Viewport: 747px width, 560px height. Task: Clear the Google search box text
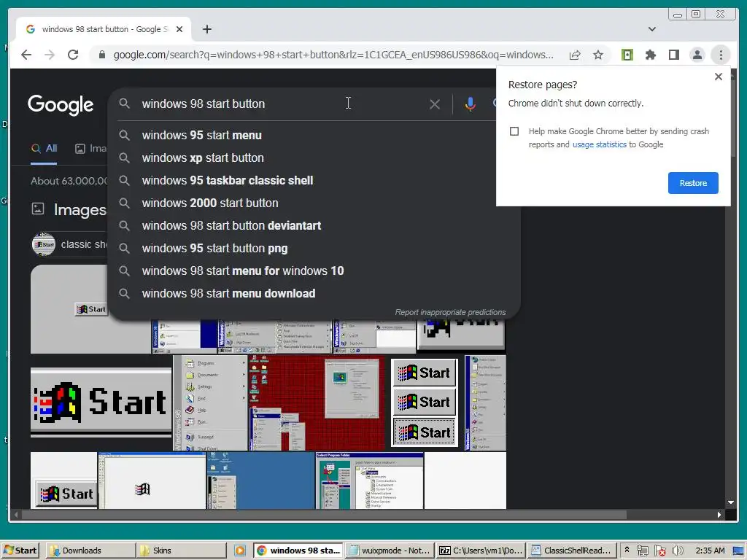(435, 104)
